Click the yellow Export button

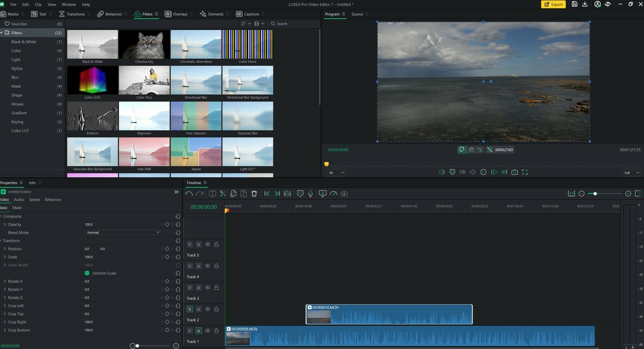coord(553,4)
